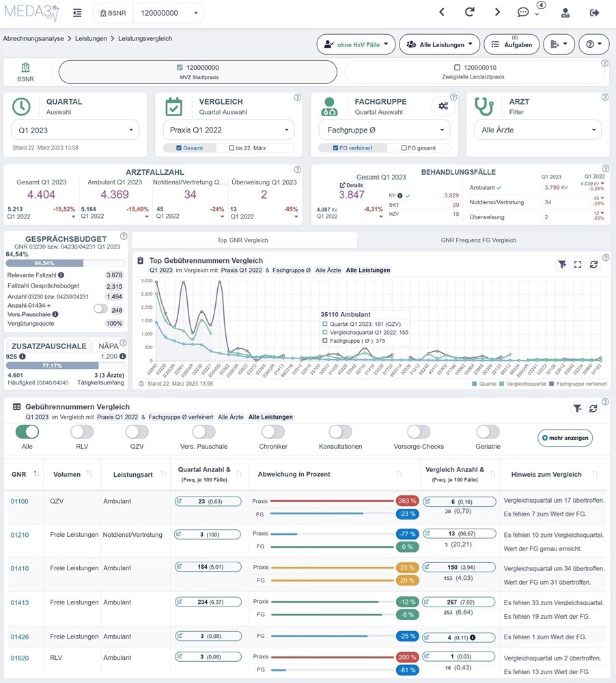Open GNR 01410 link
The width and height of the screenshot is (616, 683).
coord(20,568)
